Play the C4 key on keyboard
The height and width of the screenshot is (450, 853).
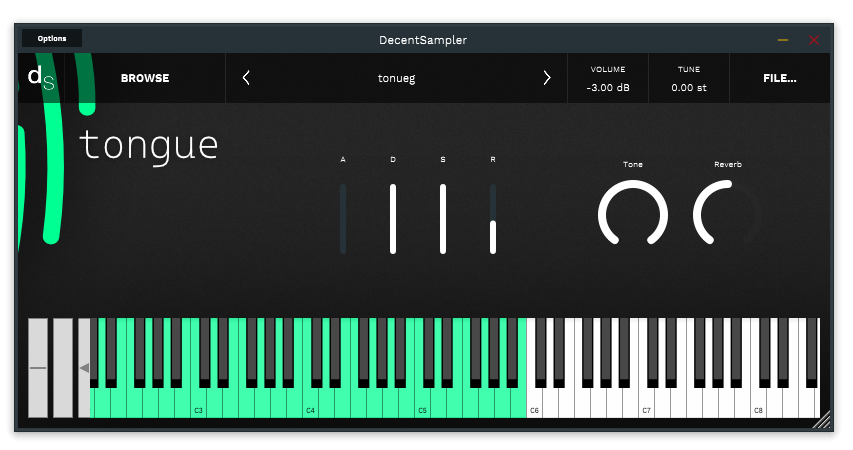click(311, 403)
